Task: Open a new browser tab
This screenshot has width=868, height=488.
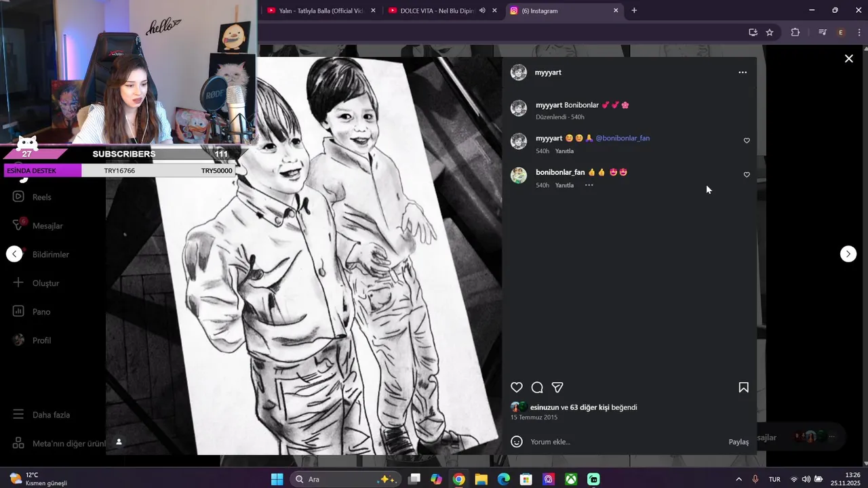Action: (x=634, y=11)
